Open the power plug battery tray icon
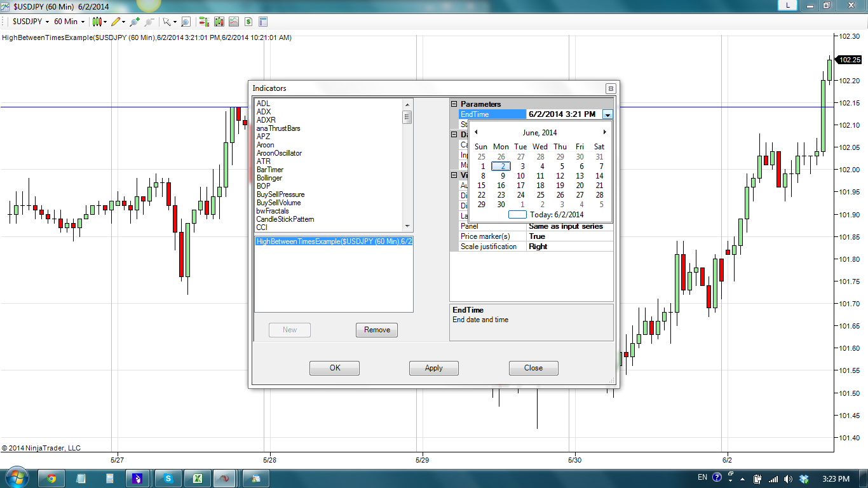Viewport: 868px width, 488px height. click(757, 478)
